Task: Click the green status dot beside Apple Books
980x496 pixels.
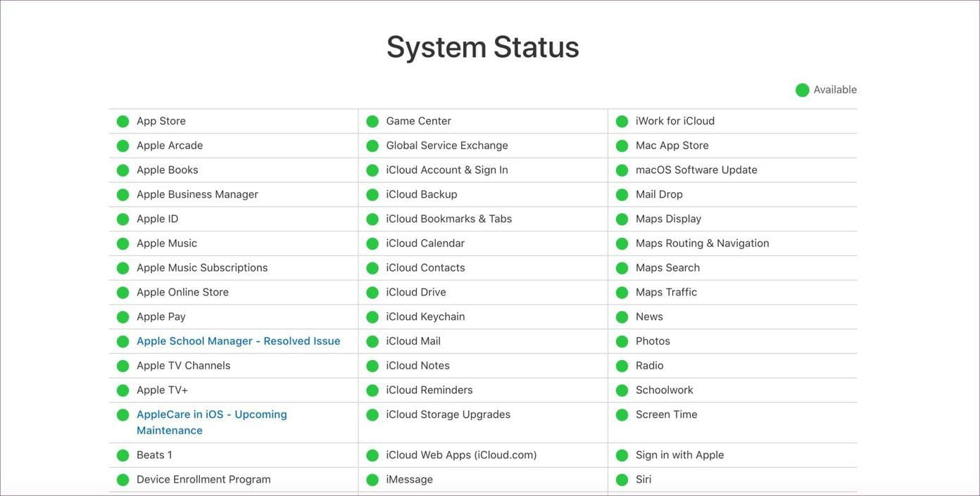Action: pyautogui.click(x=122, y=170)
